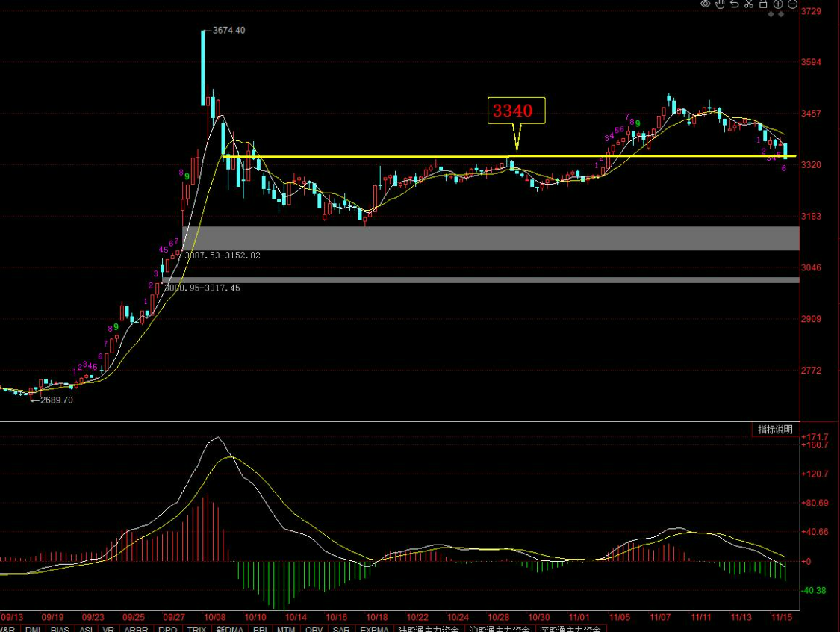Choose the TRIX indicator tab
The height and width of the screenshot is (632, 840).
(196, 628)
